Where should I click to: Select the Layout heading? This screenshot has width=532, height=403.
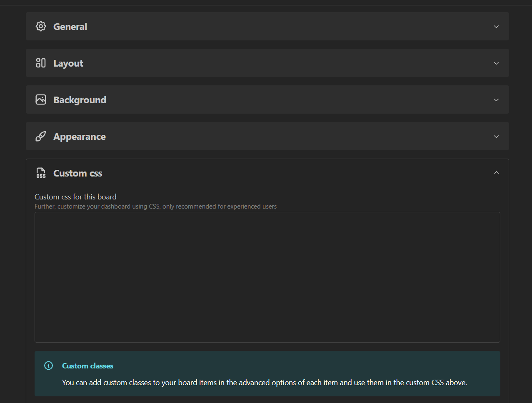click(68, 63)
